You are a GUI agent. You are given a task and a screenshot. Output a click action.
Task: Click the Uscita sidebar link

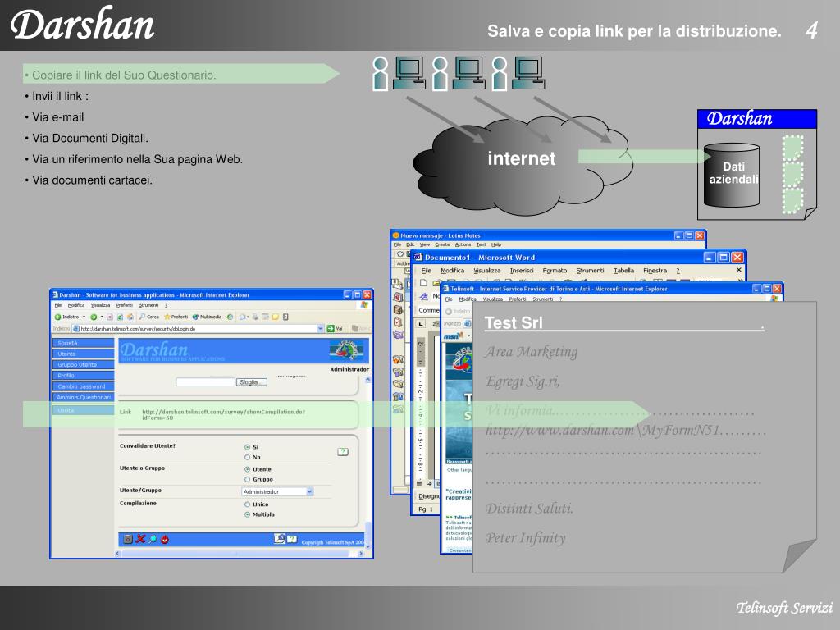(83, 410)
